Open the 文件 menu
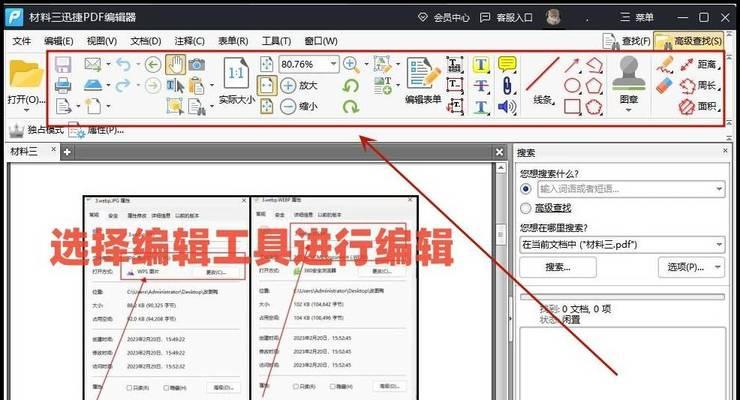This screenshot has width=740, height=400. click(x=22, y=41)
